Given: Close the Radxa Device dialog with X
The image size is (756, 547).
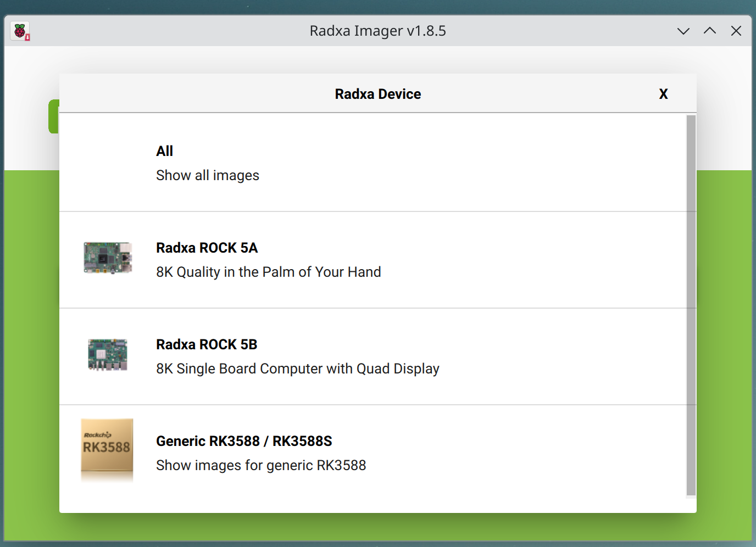Looking at the screenshot, I should coord(664,94).
